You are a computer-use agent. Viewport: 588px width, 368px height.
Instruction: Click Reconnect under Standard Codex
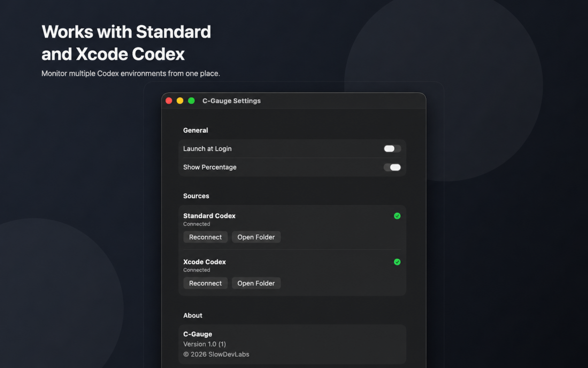(x=205, y=237)
